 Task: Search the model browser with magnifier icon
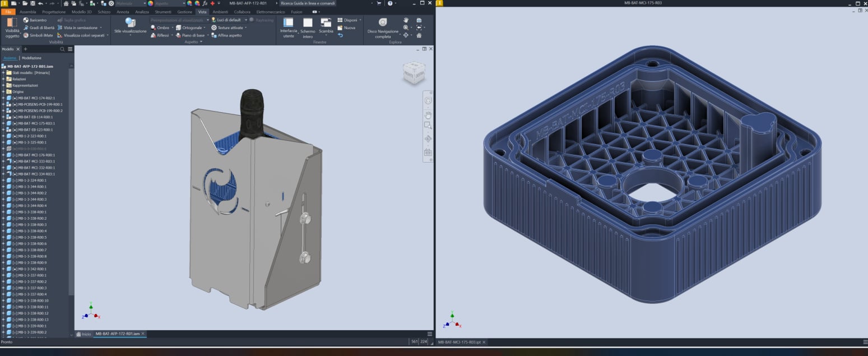(x=62, y=49)
